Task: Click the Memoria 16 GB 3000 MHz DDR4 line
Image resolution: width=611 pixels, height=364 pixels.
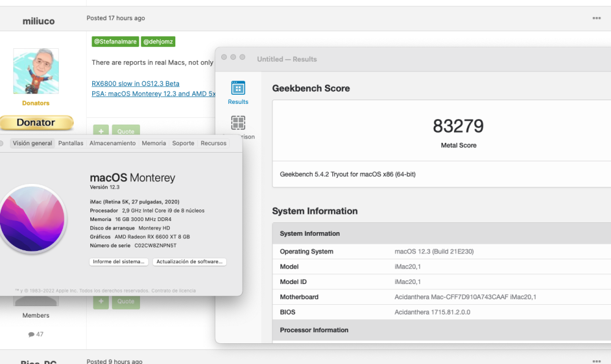Action: 131,219
